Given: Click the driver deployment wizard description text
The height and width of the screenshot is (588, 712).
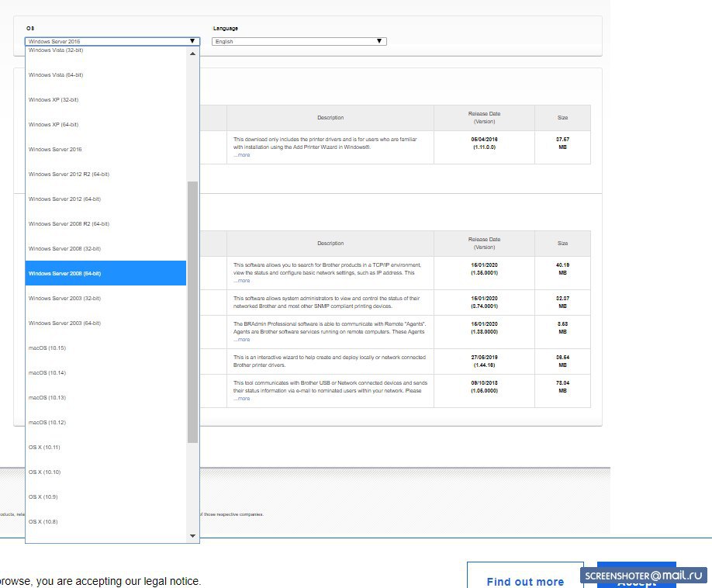Looking at the screenshot, I should (x=330, y=361).
